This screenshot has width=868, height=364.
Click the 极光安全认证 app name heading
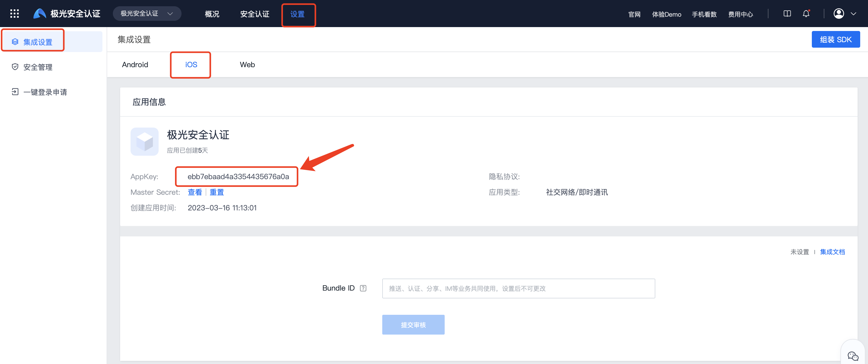click(x=198, y=135)
